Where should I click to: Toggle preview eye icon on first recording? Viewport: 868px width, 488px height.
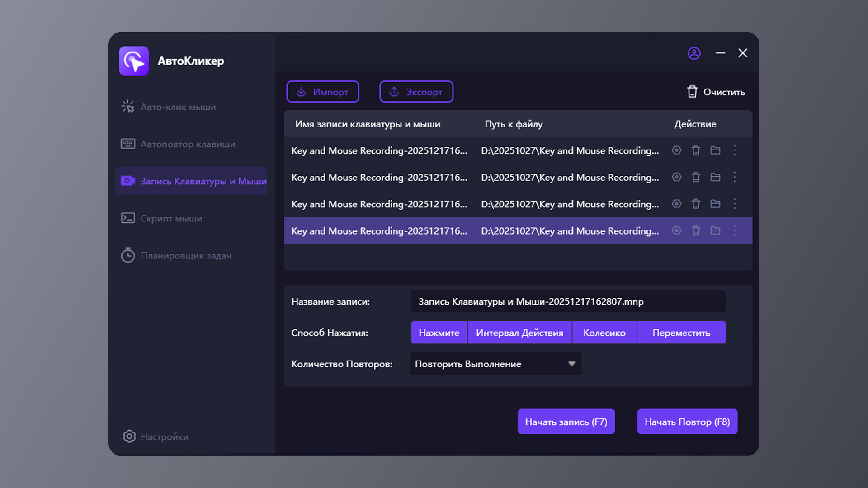click(676, 150)
